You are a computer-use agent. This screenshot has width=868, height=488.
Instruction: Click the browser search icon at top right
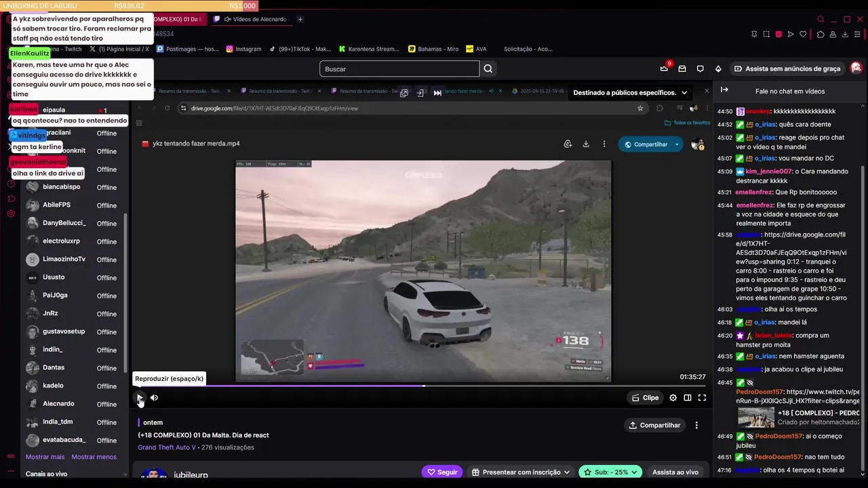pyautogui.click(x=821, y=19)
